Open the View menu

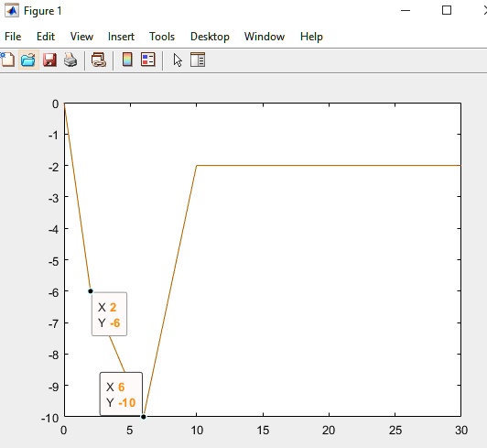81,37
